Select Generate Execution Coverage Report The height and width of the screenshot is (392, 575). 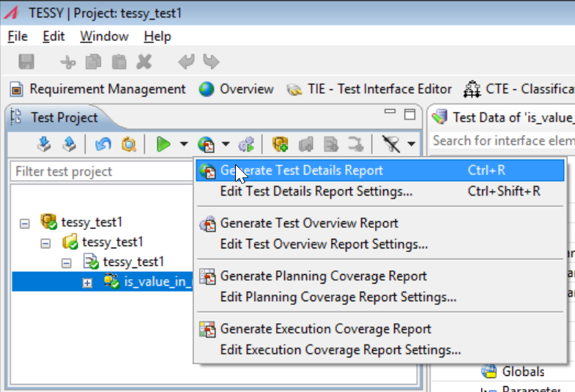(380, 329)
